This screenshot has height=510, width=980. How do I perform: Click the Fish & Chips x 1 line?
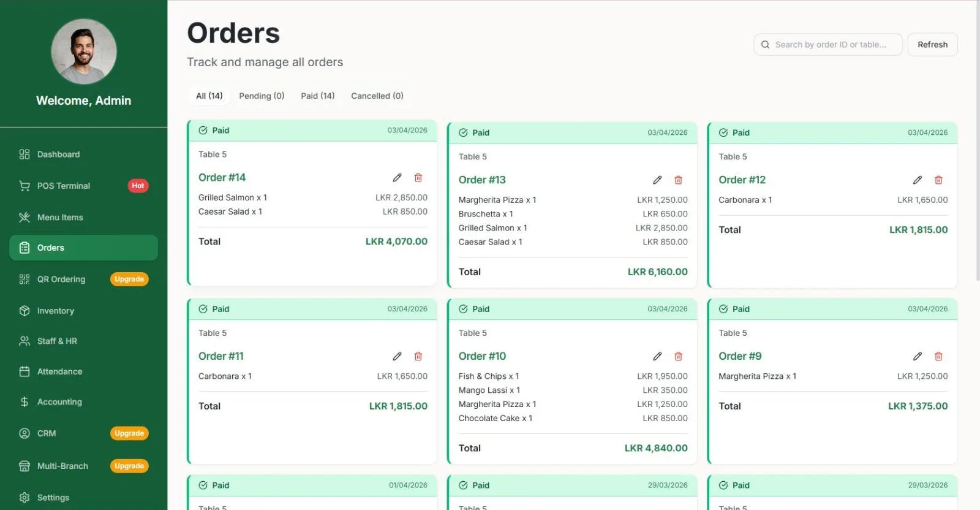(x=489, y=376)
